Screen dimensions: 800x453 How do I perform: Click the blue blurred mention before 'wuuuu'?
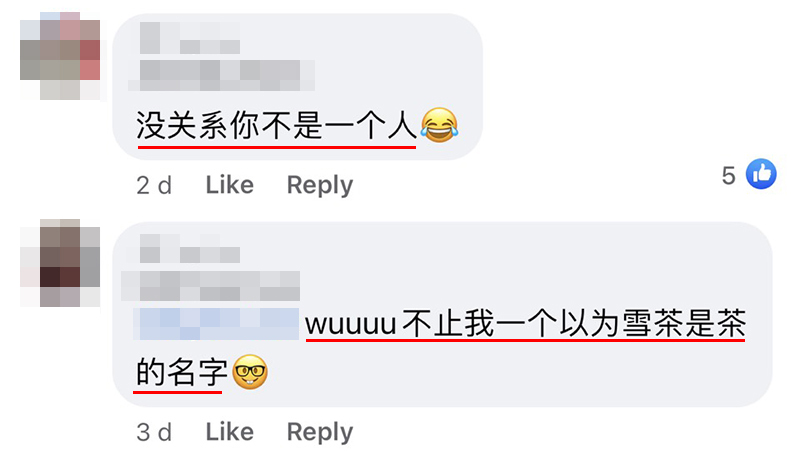coord(216,324)
